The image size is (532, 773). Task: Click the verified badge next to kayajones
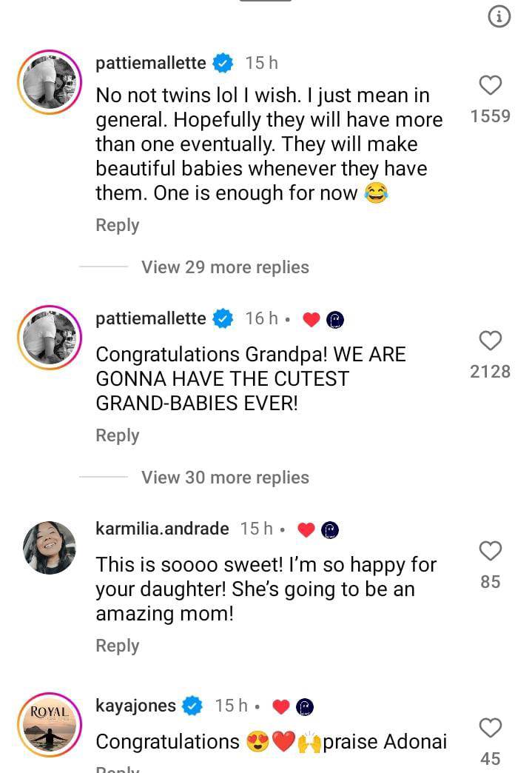192,706
